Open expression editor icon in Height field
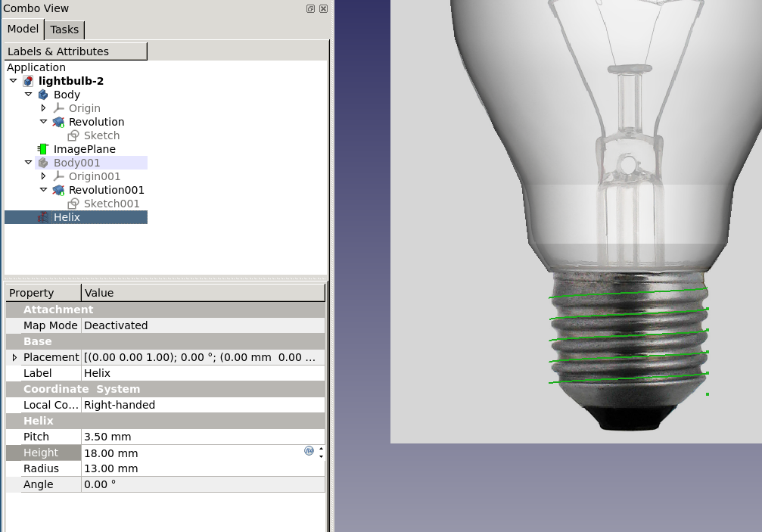Viewport: 762px width, 532px height. tap(309, 450)
